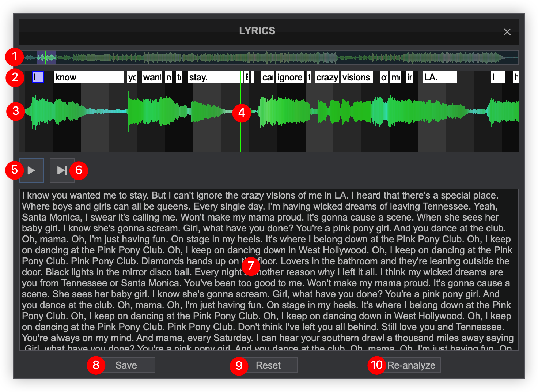The height and width of the screenshot is (392, 538).
Task: Select the word block 'want'
Action: click(152, 77)
